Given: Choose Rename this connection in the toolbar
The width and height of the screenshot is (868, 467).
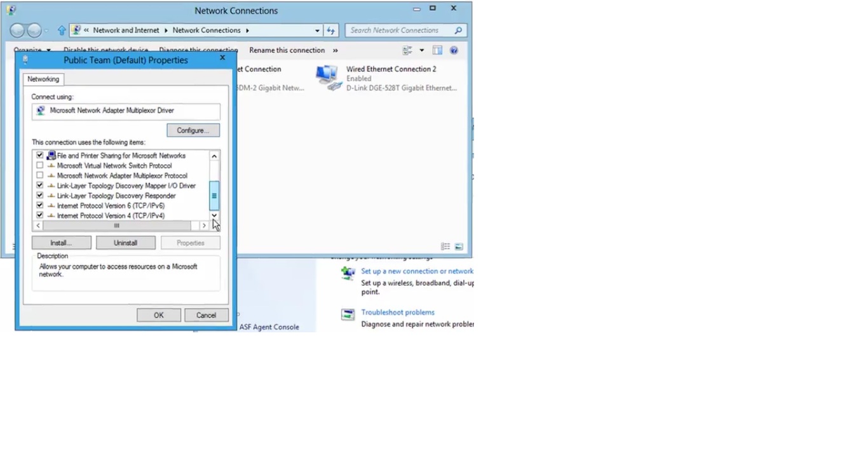Looking at the screenshot, I should (287, 50).
